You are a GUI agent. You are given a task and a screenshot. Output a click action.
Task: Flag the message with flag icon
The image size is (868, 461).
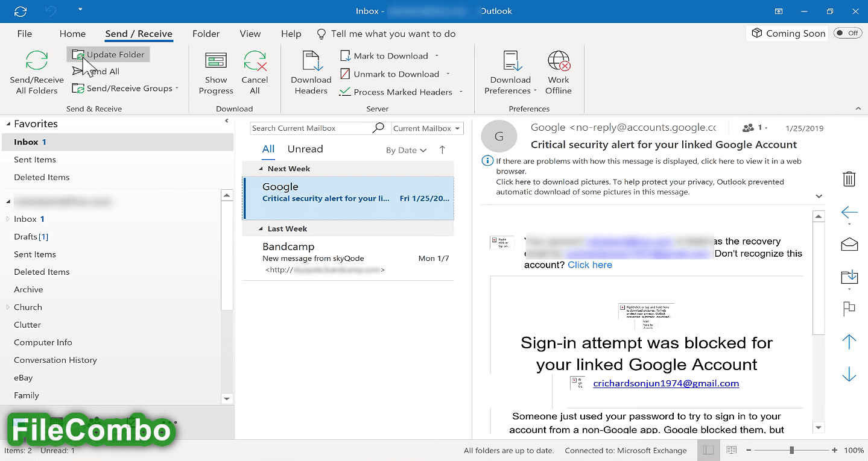(849, 309)
